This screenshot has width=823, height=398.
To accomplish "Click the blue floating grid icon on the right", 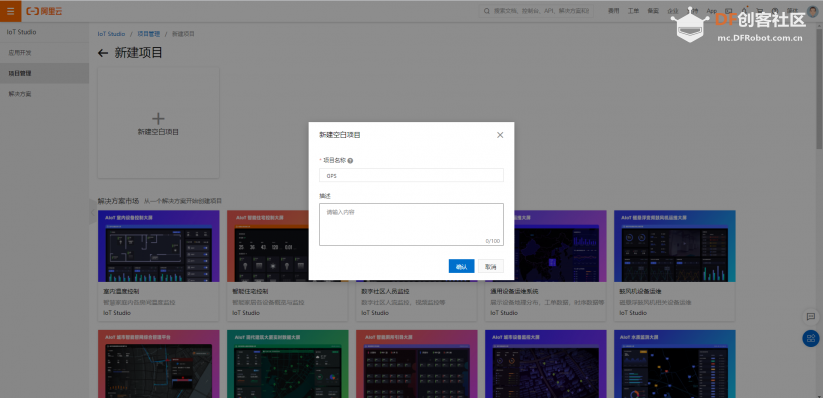I will [810, 338].
